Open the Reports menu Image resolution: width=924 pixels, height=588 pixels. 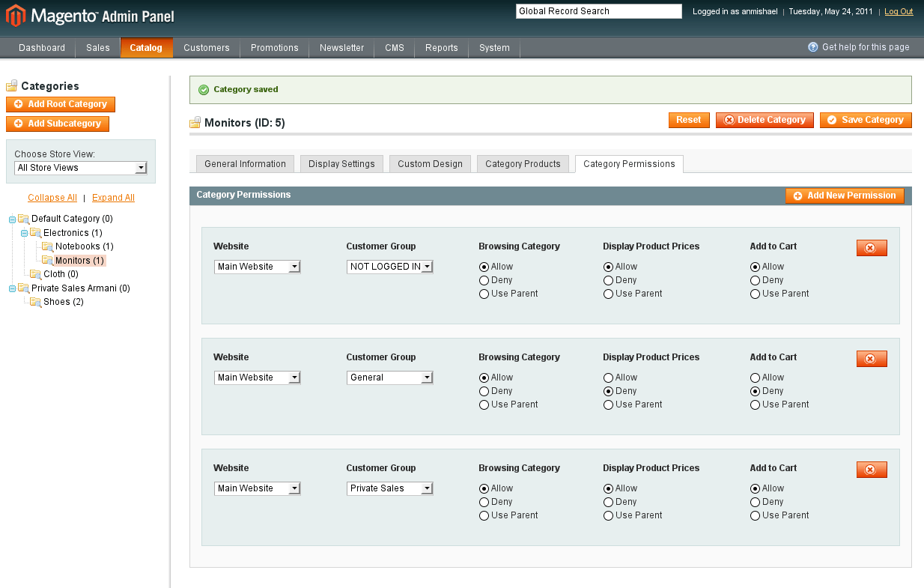coord(442,48)
